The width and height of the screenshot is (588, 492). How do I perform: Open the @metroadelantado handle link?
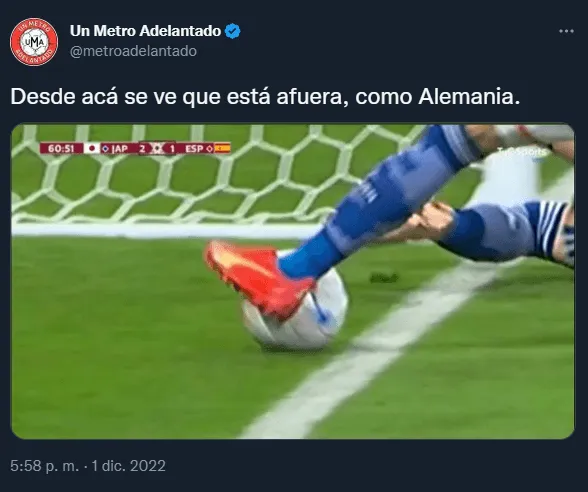tap(133, 51)
